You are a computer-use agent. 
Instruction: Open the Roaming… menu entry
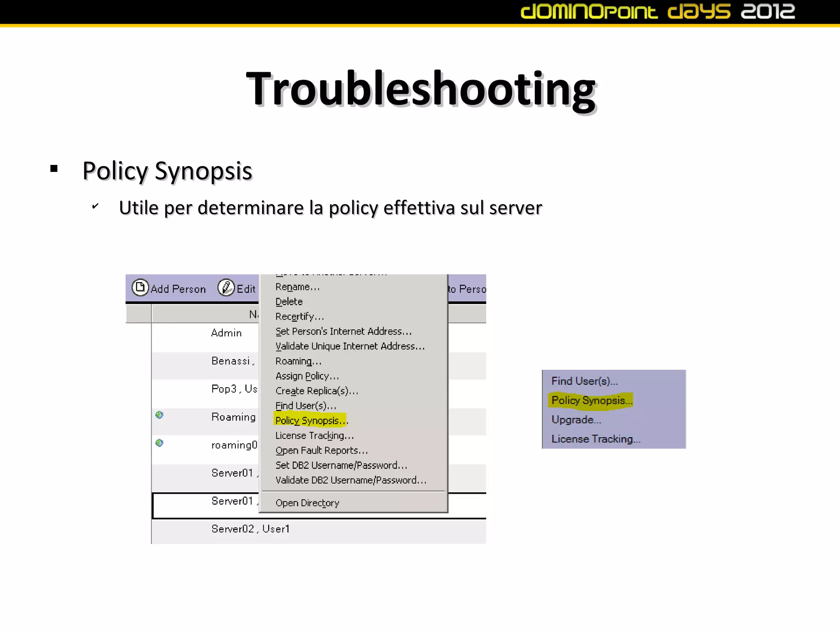point(298,361)
